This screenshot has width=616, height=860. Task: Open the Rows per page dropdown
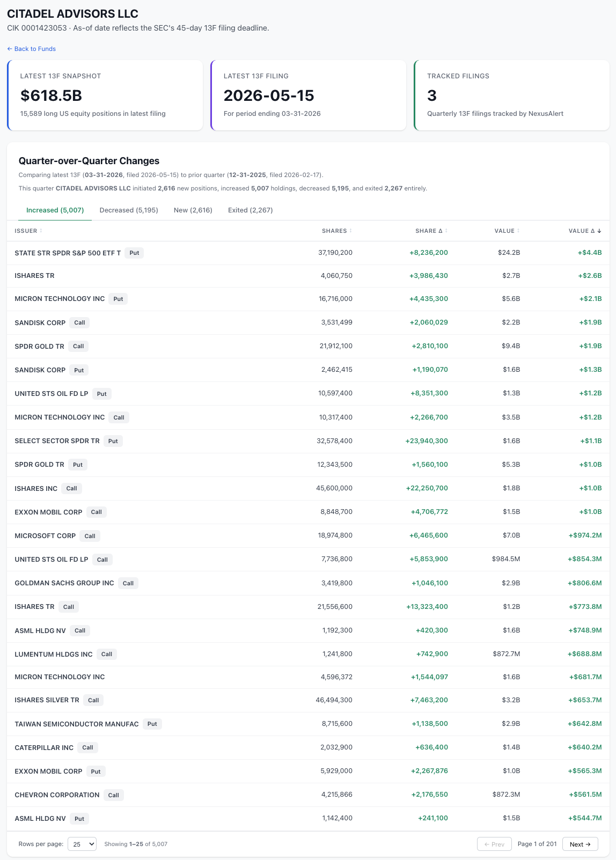pos(82,844)
